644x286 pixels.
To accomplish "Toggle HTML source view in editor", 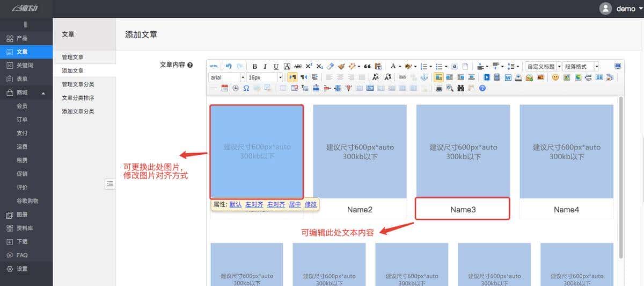I will pyautogui.click(x=214, y=66).
